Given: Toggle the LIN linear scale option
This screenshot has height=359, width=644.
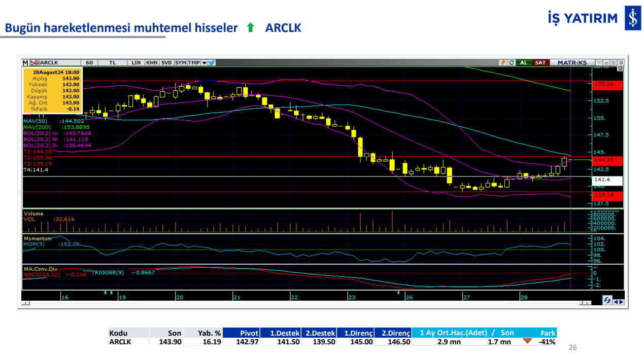Looking at the screenshot, I should (x=136, y=63).
